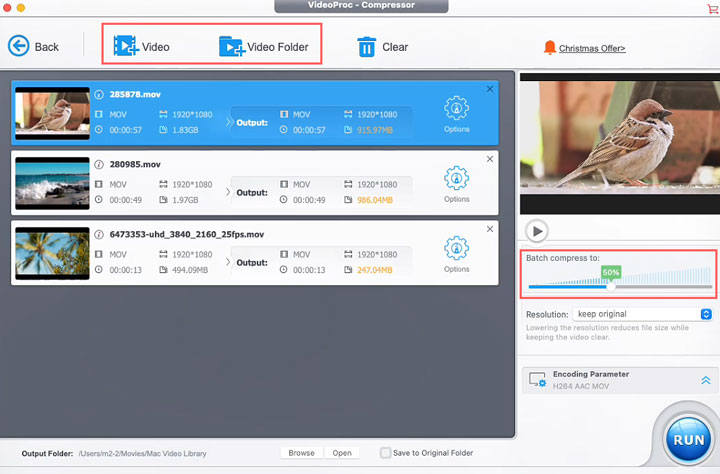Open the output folder
The image size is (720, 474).
click(x=342, y=453)
